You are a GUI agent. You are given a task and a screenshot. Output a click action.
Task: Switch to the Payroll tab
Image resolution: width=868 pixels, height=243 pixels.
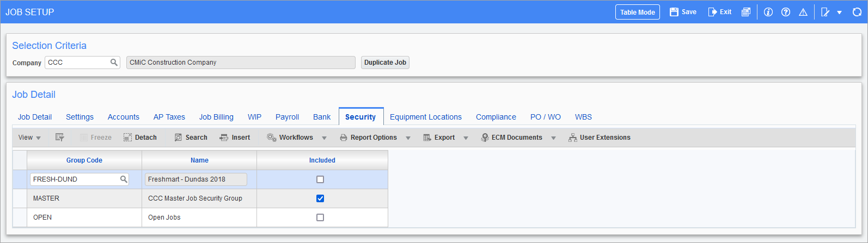(288, 117)
